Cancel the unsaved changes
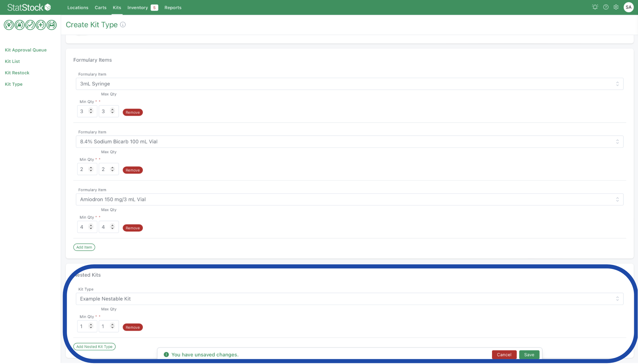Viewport: 638px width, 364px height. (504, 355)
